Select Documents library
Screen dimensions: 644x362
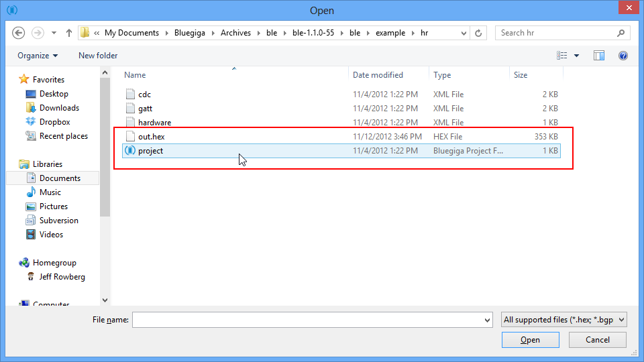point(60,178)
